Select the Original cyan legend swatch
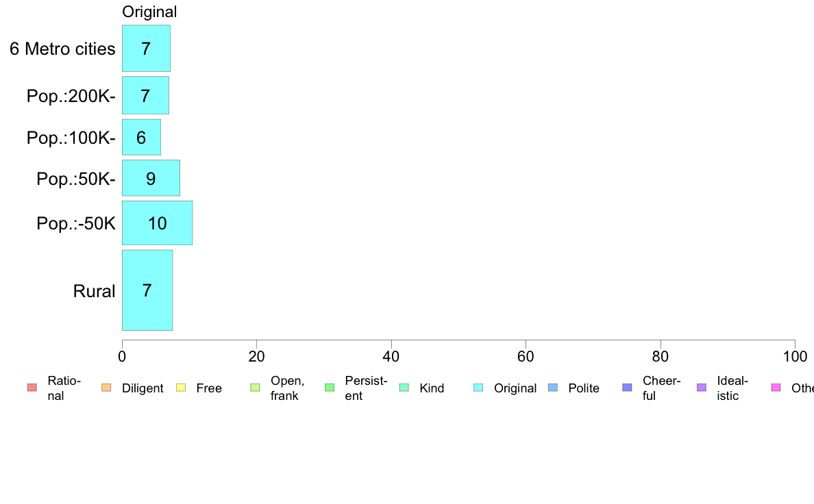The width and height of the screenshot is (814, 504). [478, 388]
